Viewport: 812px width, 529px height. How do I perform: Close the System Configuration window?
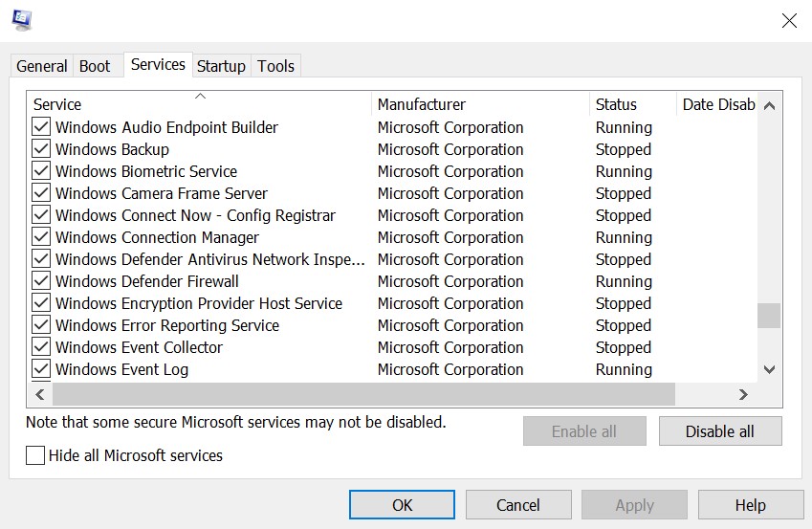789,21
